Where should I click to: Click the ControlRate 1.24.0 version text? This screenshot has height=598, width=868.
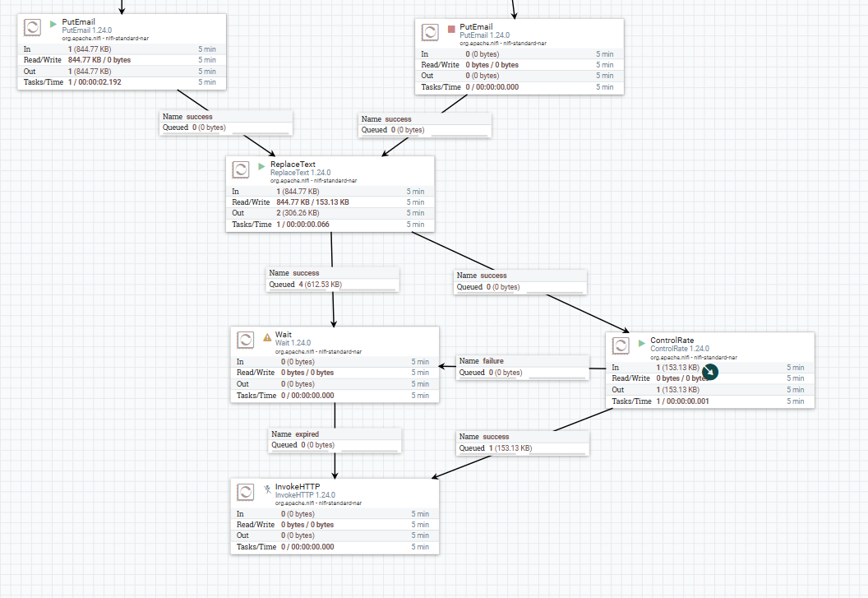click(680, 349)
